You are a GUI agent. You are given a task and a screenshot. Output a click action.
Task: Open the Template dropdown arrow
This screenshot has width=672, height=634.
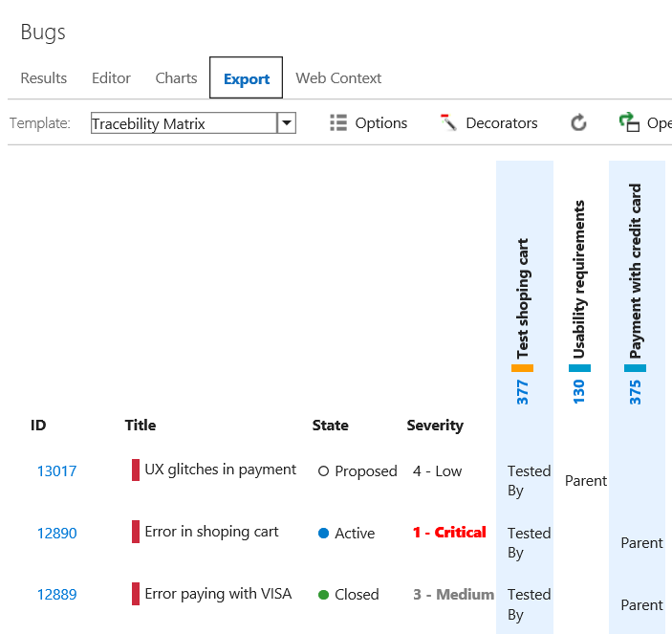pyautogui.click(x=287, y=123)
